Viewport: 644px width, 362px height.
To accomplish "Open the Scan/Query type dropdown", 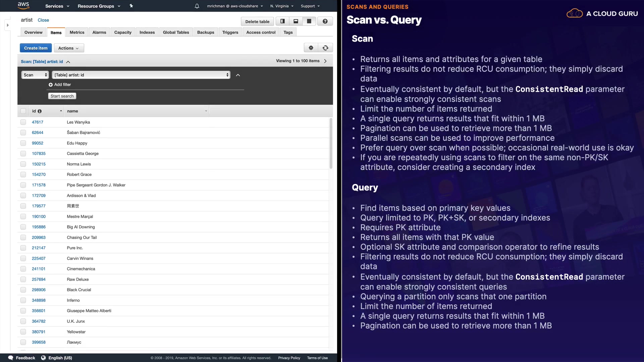I will pyautogui.click(x=35, y=75).
